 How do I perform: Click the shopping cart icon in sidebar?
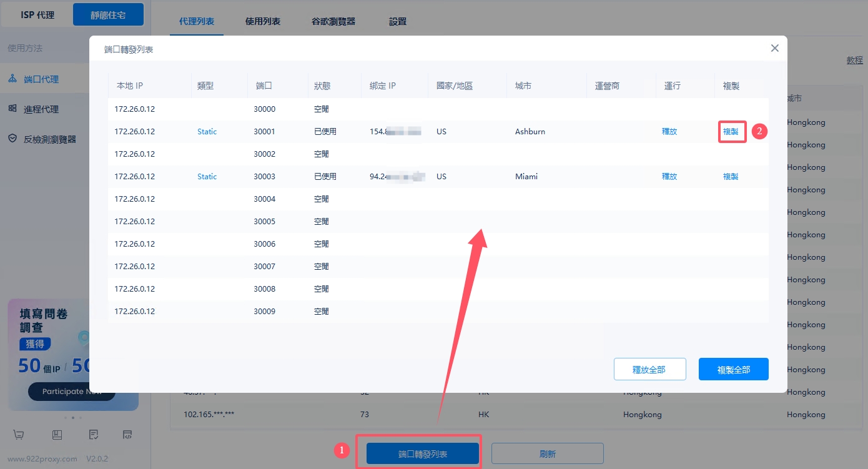coord(19,435)
